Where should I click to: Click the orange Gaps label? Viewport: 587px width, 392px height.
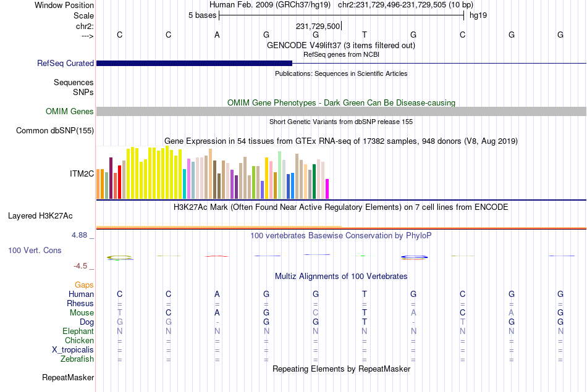pos(84,285)
